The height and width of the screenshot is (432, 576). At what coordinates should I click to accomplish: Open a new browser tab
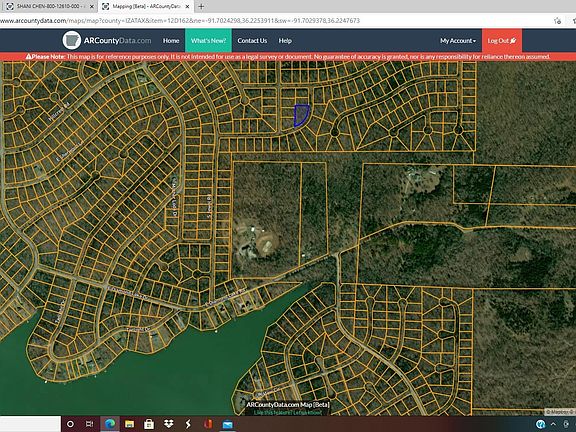tap(201, 6)
